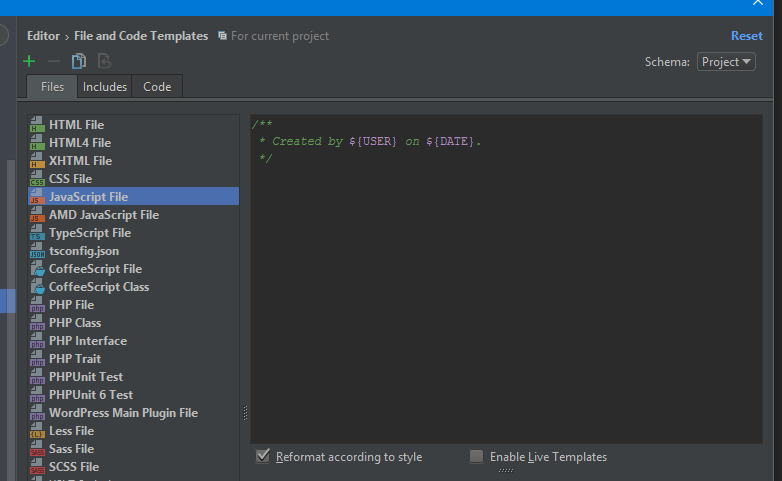Click the PHP File icon

[37, 304]
